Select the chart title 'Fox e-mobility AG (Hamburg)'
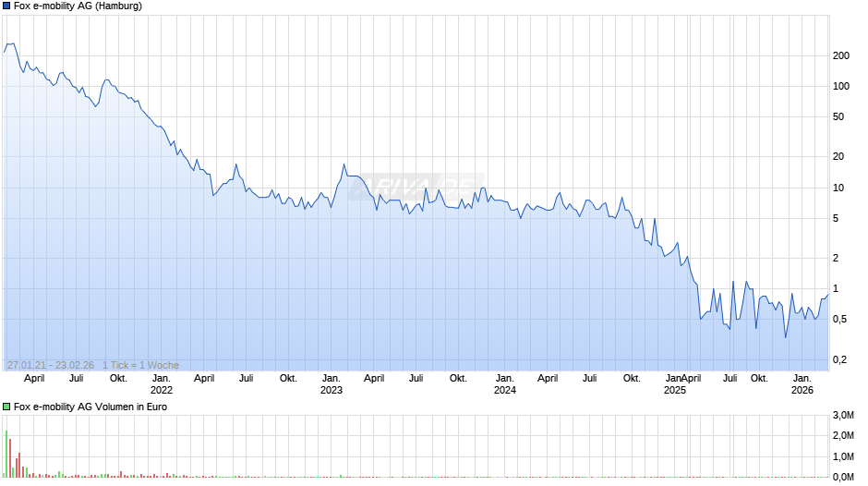The height and width of the screenshot is (486, 868). click(x=78, y=6)
